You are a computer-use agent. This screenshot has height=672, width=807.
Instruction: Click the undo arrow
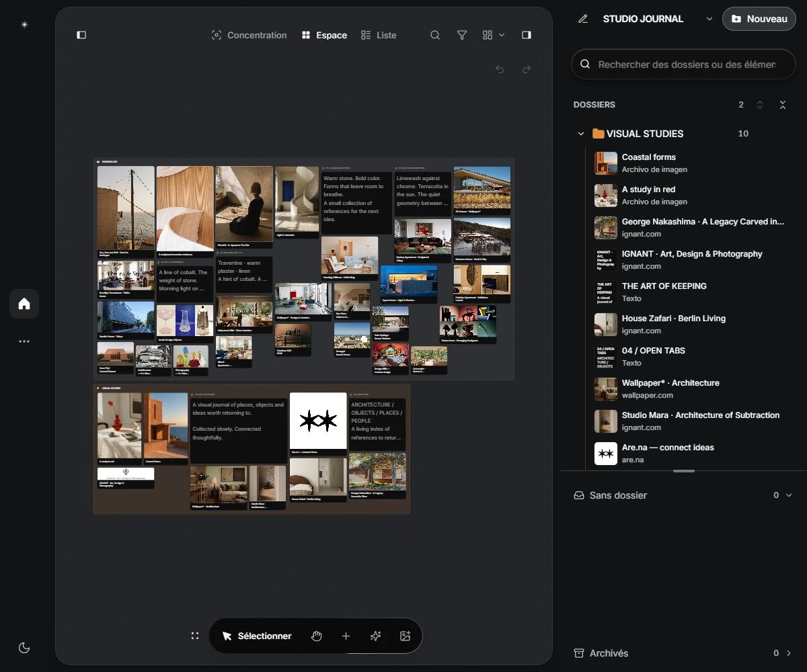[500, 69]
